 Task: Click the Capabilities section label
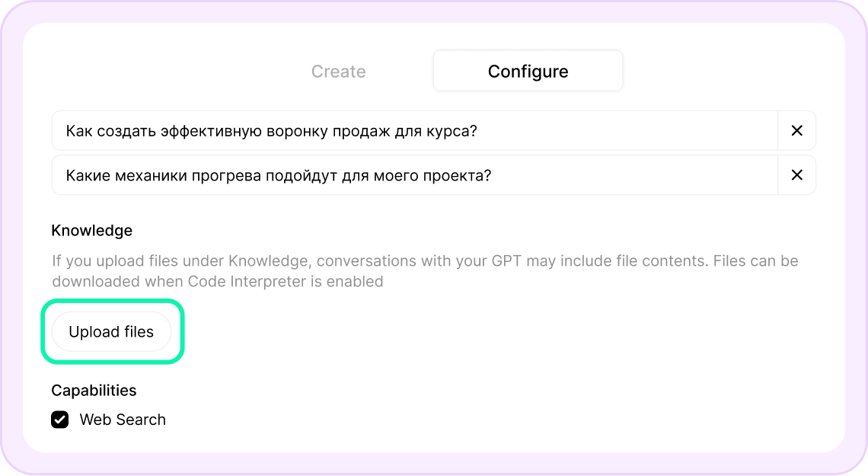[x=94, y=390]
